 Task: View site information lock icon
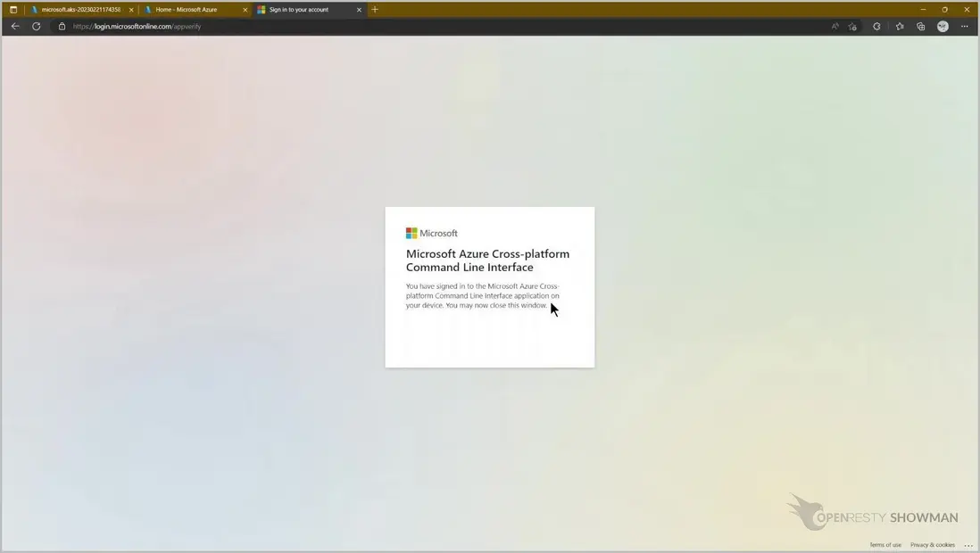(x=62, y=26)
